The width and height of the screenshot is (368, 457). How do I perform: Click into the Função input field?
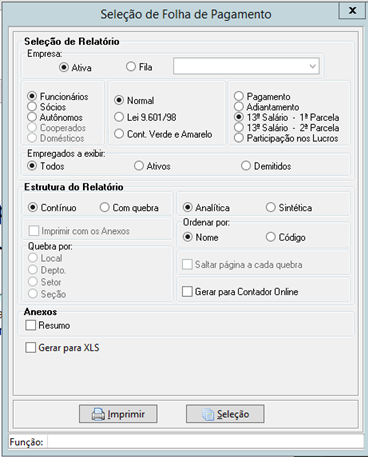(x=205, y=442)
